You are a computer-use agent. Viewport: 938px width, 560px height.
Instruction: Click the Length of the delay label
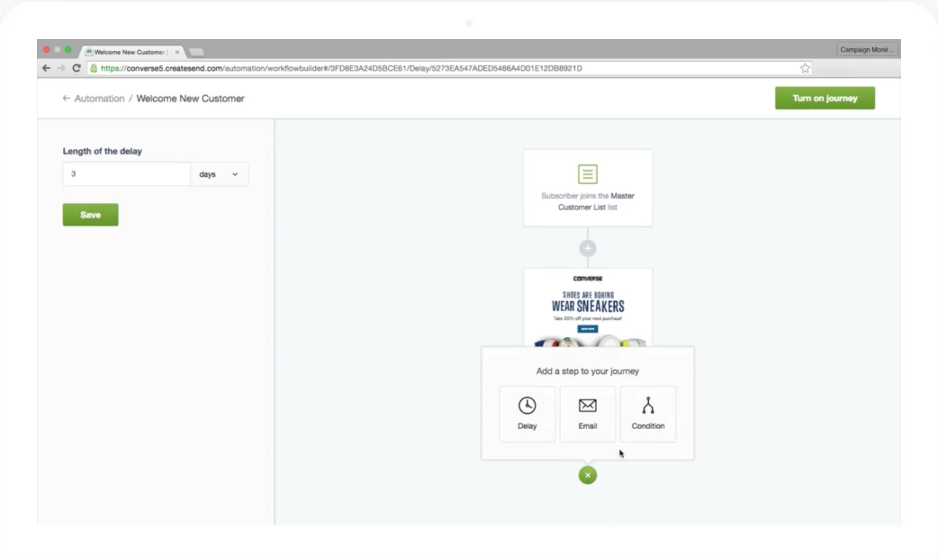(102, 151)
